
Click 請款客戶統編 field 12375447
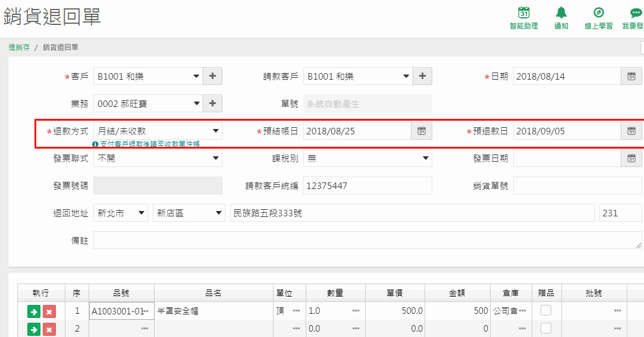pos(367,185)
